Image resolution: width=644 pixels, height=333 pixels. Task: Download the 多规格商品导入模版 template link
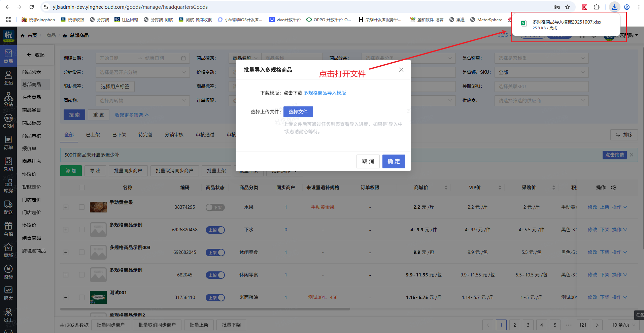click(325, 93)
